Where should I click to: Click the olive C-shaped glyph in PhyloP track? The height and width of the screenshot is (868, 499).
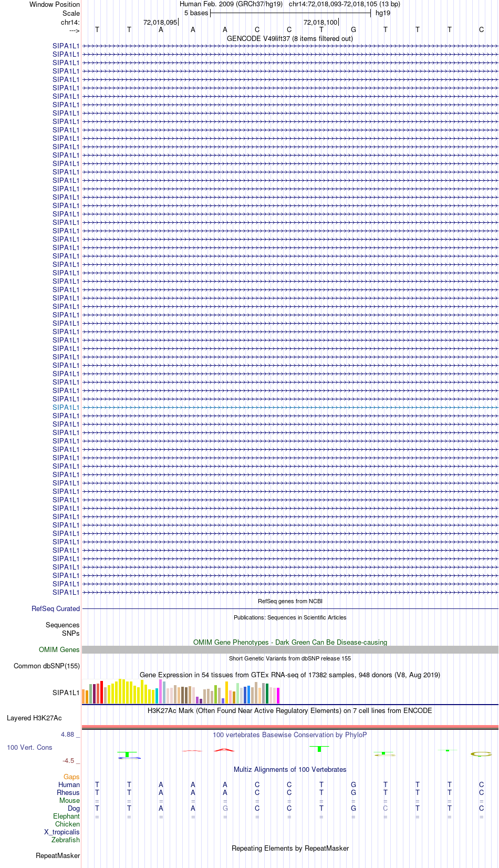coord(481,754)
